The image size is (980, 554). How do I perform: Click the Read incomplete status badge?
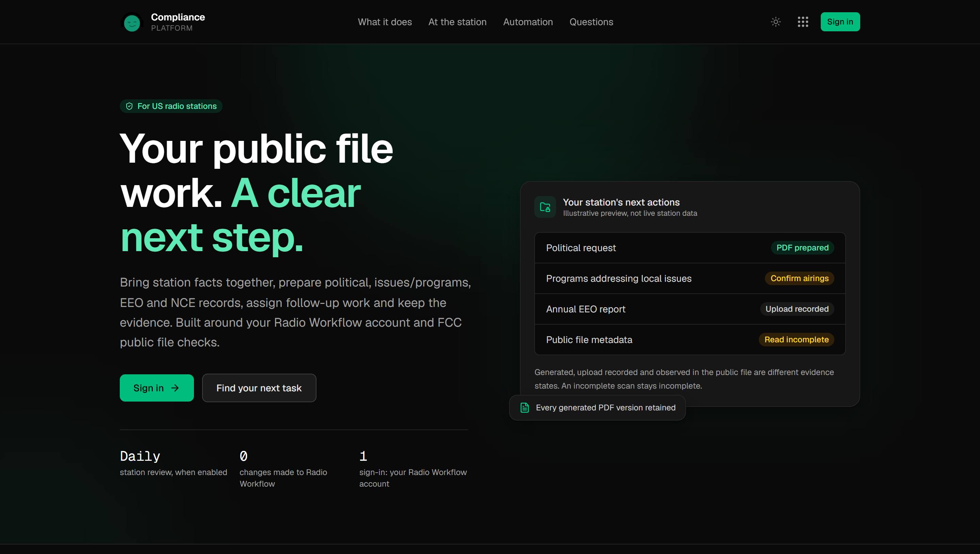pos(796,340)
